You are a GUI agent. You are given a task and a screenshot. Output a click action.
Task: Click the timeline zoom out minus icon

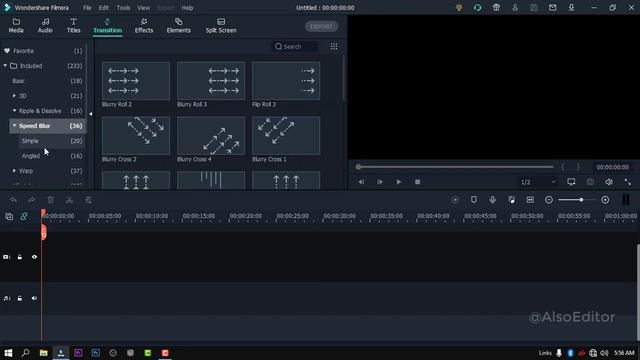point(549,200)
